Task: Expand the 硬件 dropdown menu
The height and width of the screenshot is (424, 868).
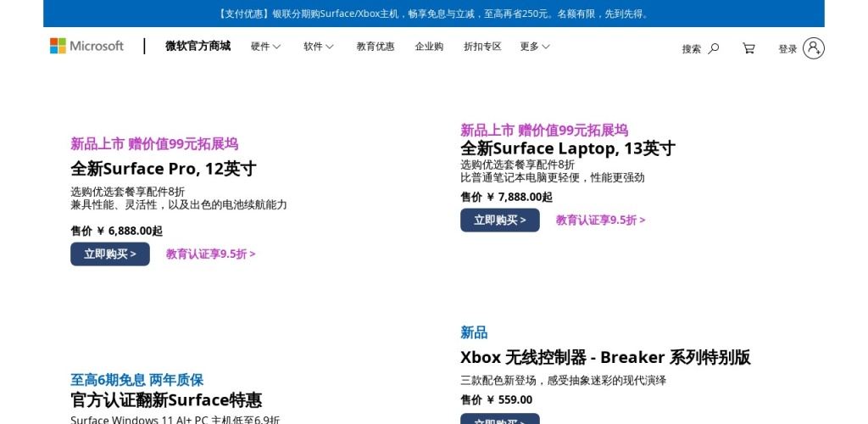Action: (x=265, y=47)
